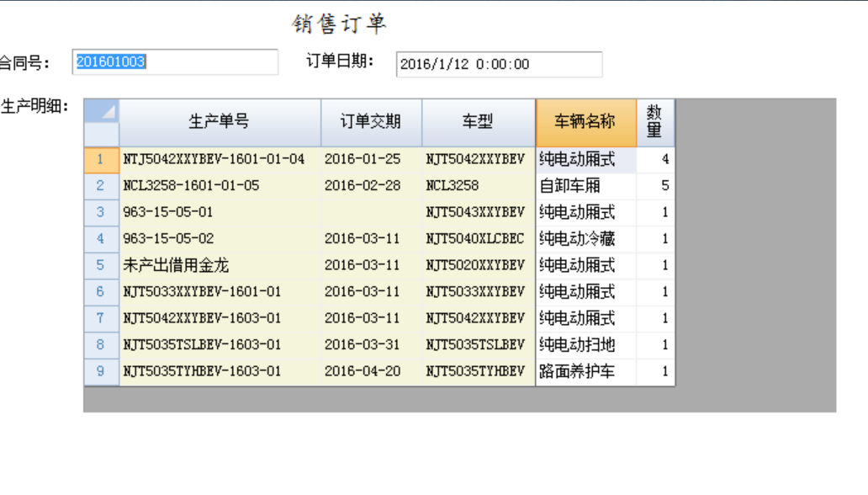Viewport: 868px width, 495px height.
Task: Select row header 3
Action: (x=101, y=213)
